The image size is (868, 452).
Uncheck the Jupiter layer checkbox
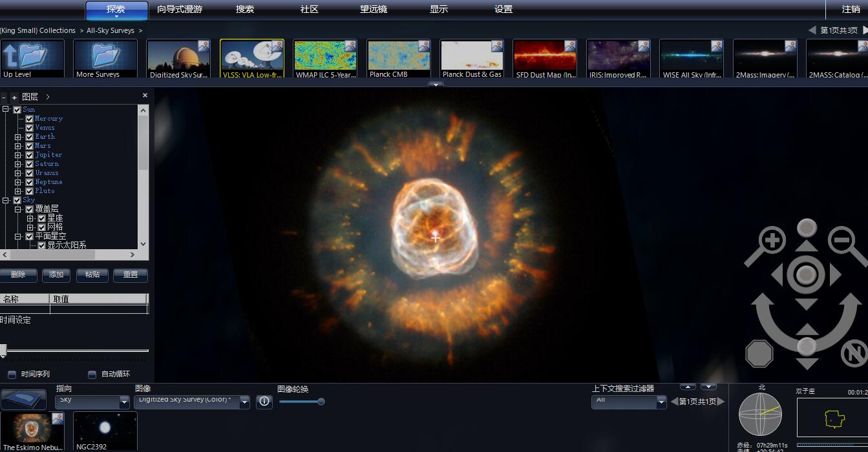point(29,155)
